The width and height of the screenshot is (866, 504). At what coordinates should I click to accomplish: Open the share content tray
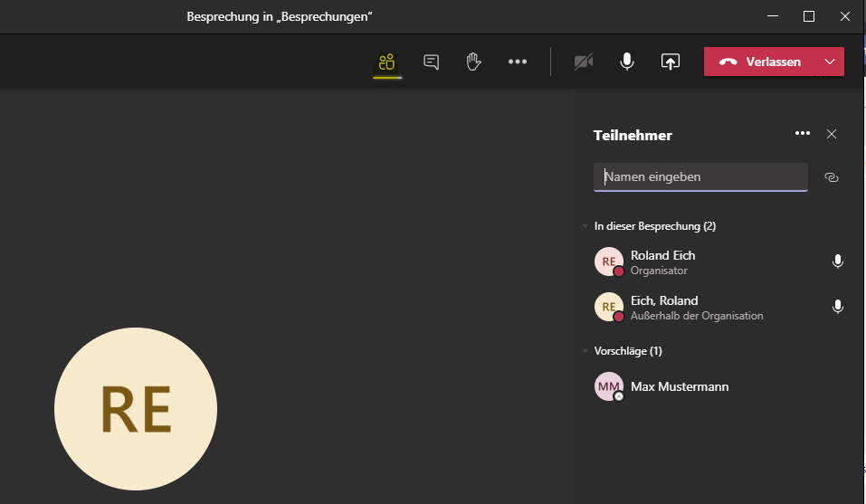tap(671, 62)
